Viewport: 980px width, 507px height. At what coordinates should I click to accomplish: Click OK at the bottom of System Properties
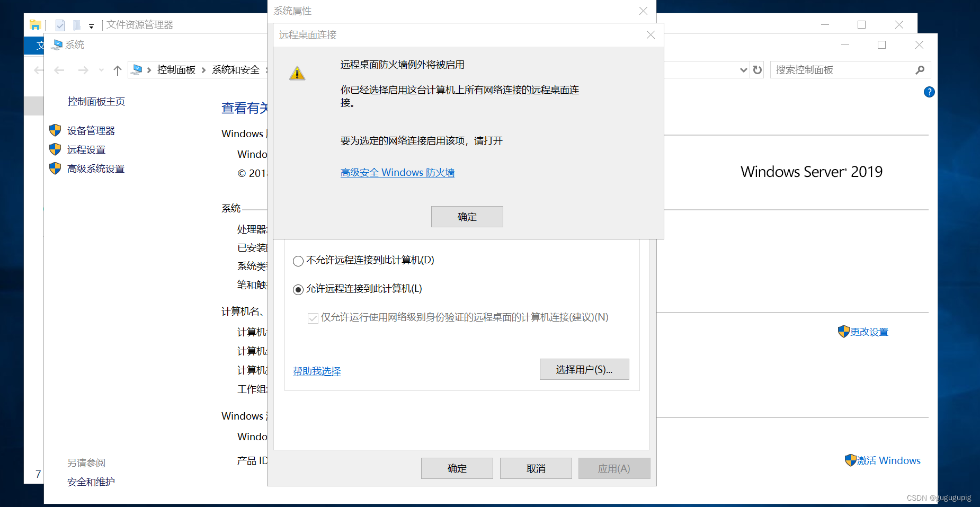click(457, 468)
